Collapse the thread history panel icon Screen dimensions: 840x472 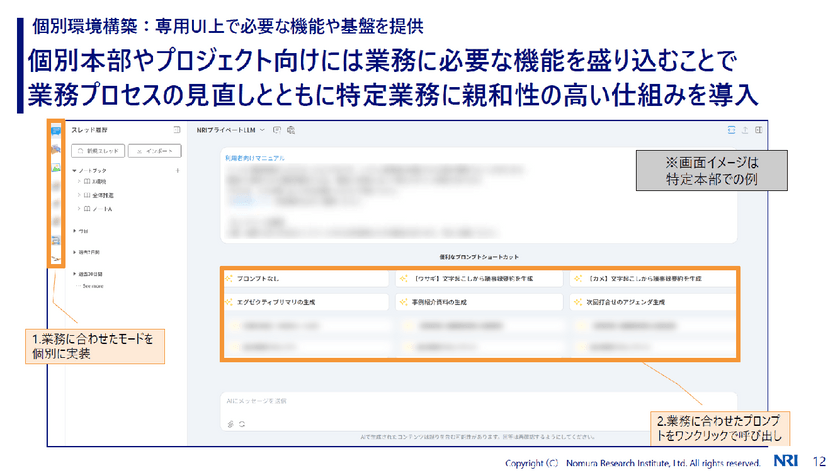[x=176, y=130]
